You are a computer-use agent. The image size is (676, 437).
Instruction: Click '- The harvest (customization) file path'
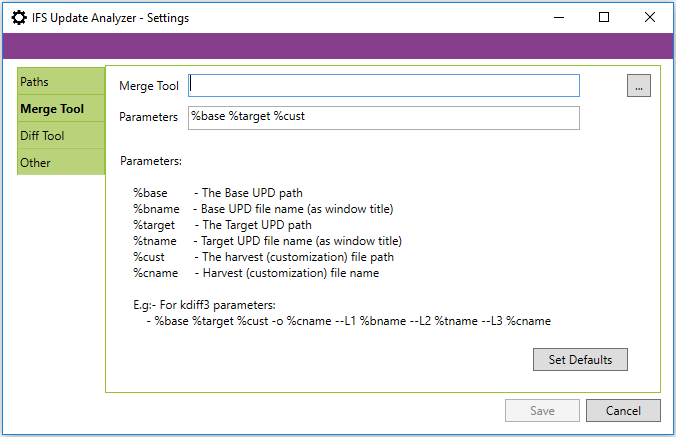click(x=294, y=257)
